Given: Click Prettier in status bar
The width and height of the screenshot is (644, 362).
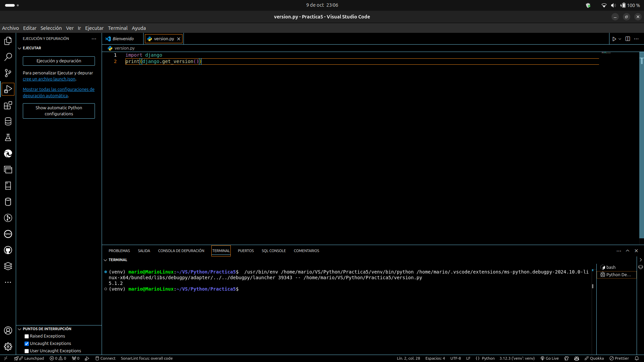Looking at the screenshot, I should click(x=619, y=358).
